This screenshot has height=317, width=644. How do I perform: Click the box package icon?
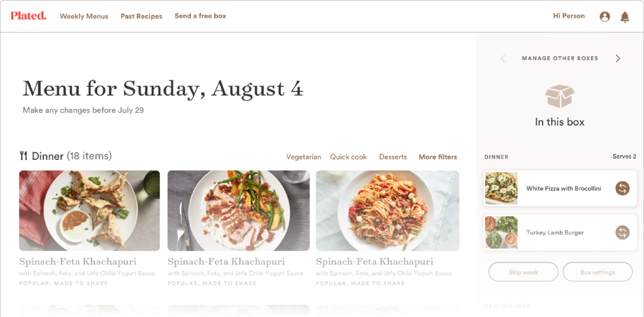(560, 96)
